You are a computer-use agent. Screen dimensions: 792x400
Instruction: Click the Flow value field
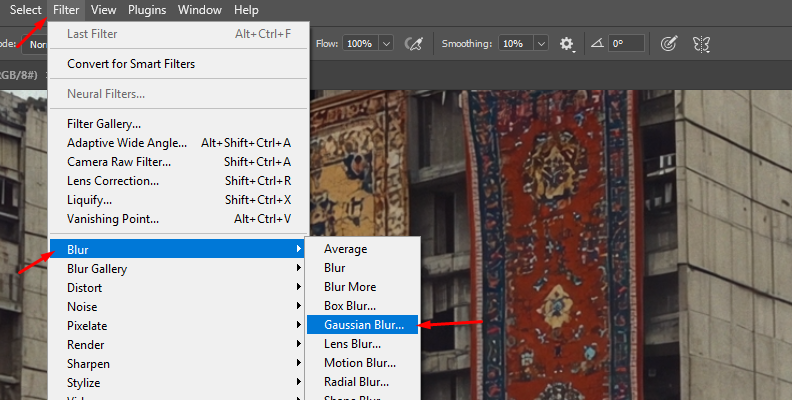click(360, 44)
